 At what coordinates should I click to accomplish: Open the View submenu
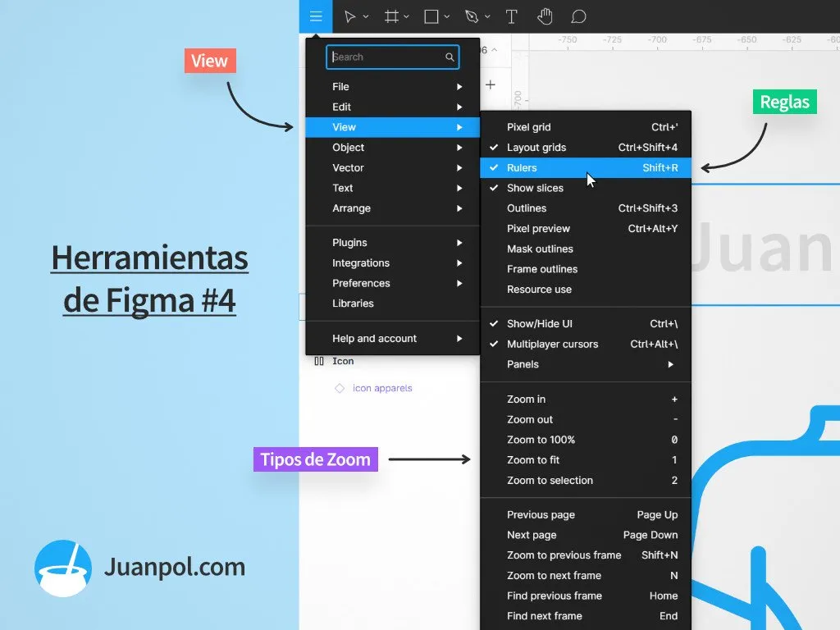tap(393, 127)
